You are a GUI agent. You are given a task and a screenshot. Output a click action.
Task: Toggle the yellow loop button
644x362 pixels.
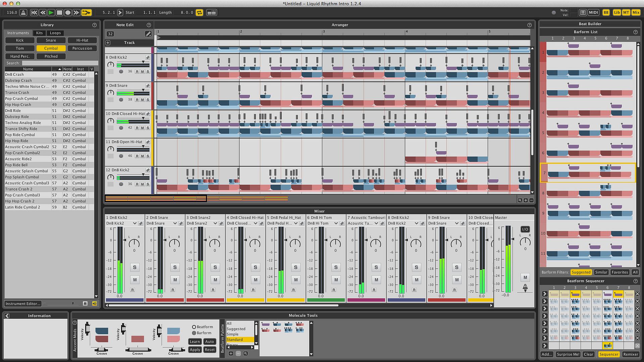coord(200,13)
